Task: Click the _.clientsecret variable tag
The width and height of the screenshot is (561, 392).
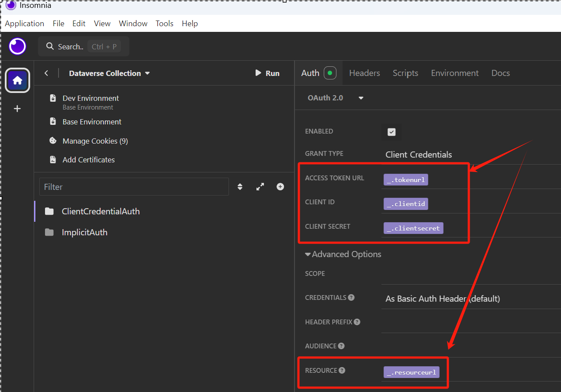Action: (x=413, y=228)
